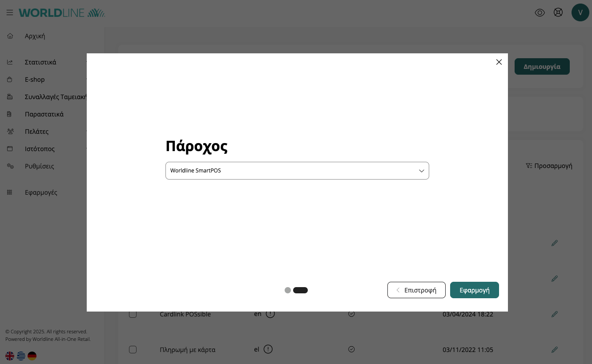This screenshot has height=364, width=592.
Task: Click edit pencil for Πληρωμή με κάρτα
Action: tap(554, 350)
